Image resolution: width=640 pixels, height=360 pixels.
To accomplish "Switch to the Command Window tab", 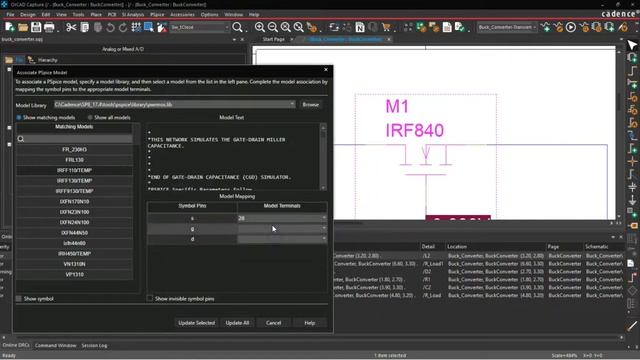I will pyautogui.click(x=56, y=346).
